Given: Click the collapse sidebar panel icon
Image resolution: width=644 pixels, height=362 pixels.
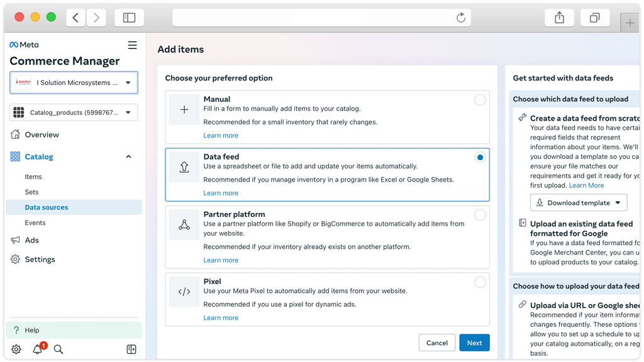Looking at the screenshot, I should 131,349.
